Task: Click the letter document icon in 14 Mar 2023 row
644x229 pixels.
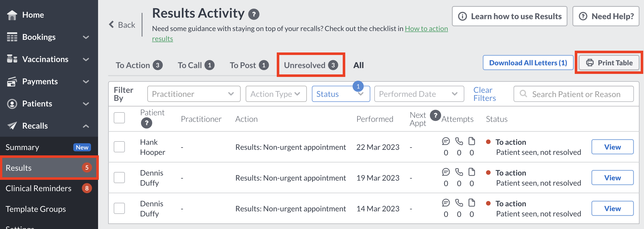Action: coord(472,203)
